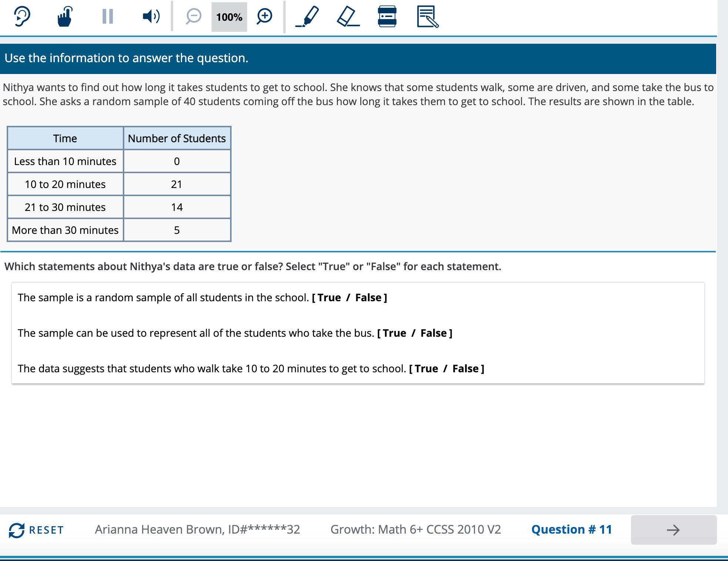Zoom in with plus magnifier
Image resolution: width=728 pixels, height=561 pixels.
[x=264, y=17]
